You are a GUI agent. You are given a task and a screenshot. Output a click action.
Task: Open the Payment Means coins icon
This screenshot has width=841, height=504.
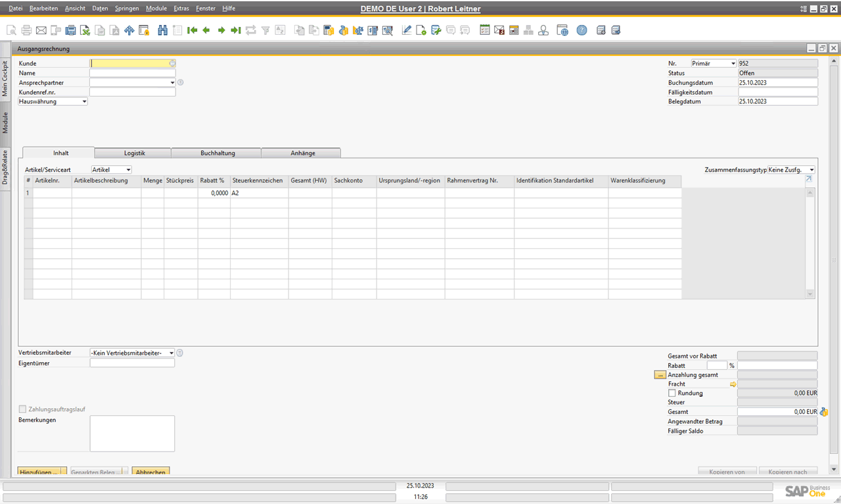click(x=344, y=30)
